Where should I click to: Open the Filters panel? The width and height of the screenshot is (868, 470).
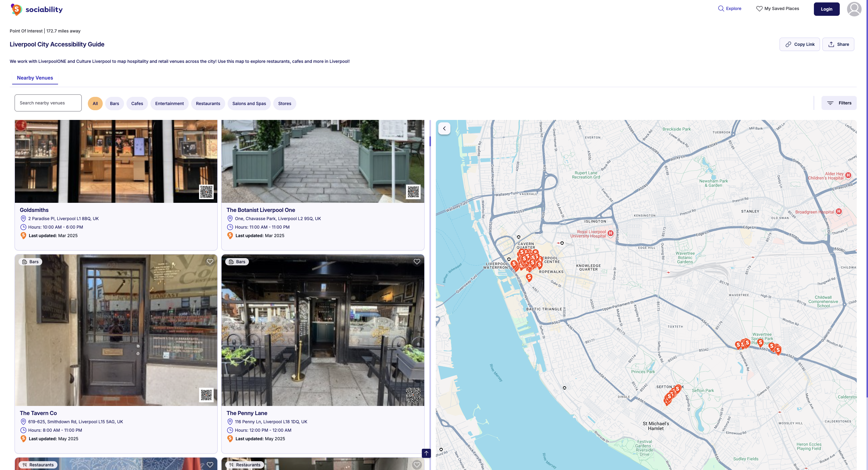[x=839, y=103]
